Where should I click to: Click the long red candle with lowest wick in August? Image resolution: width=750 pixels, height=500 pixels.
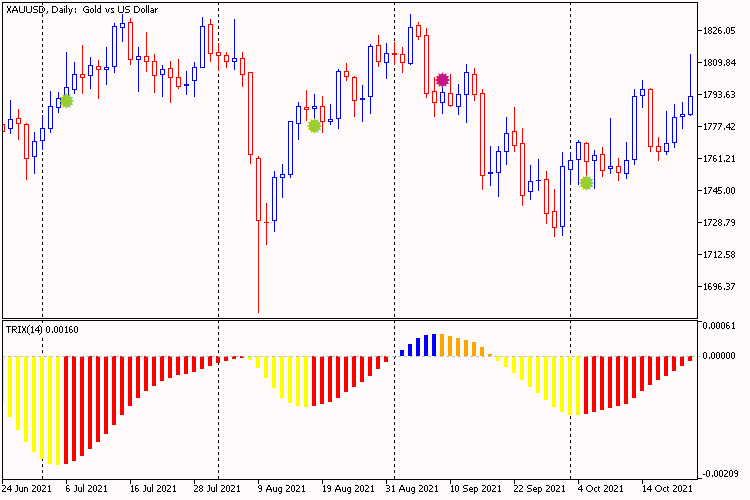click(x=258, y=234)
